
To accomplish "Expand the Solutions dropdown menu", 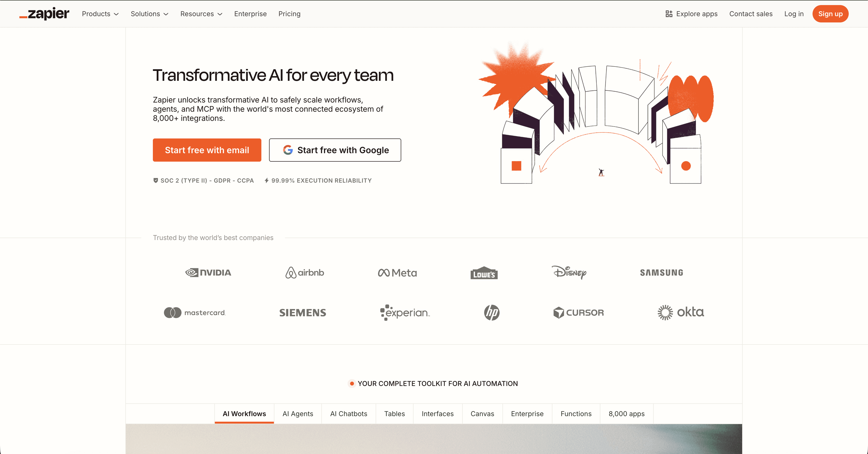I will (149, 14).
